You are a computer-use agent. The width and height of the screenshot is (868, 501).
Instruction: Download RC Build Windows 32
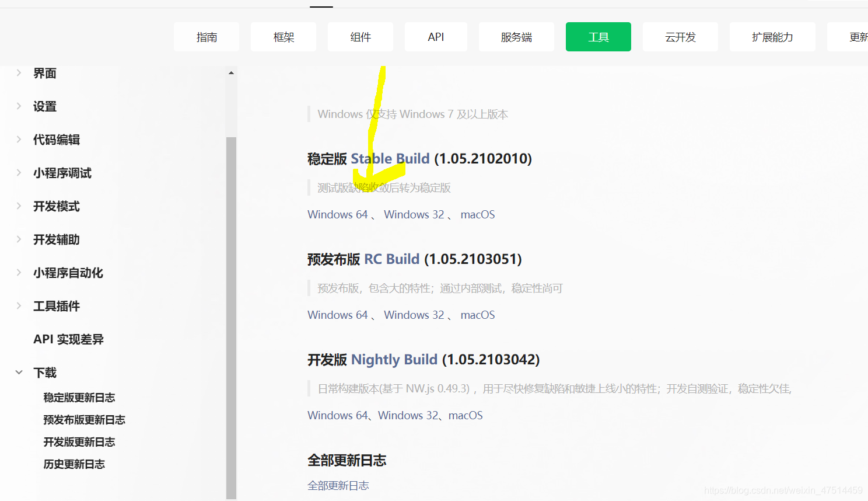coord(414,315)
